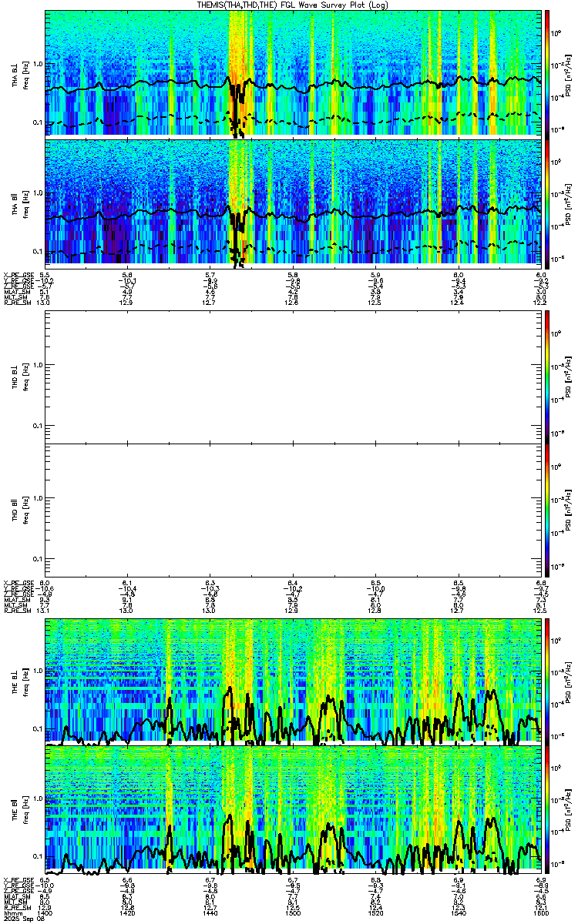Click the THE B⊥ freq [Hz] axis label
The image size is (578, 924).
point(19,681)
